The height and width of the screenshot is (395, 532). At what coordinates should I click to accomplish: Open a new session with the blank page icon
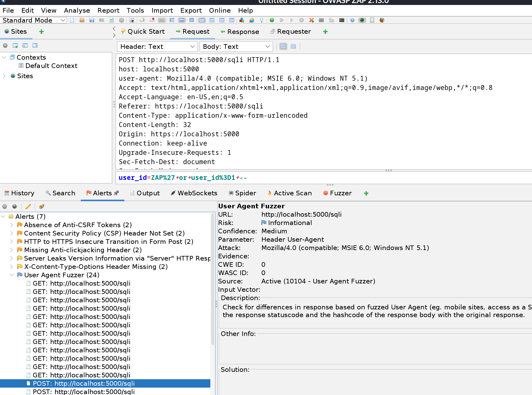[x=72, y=20]
